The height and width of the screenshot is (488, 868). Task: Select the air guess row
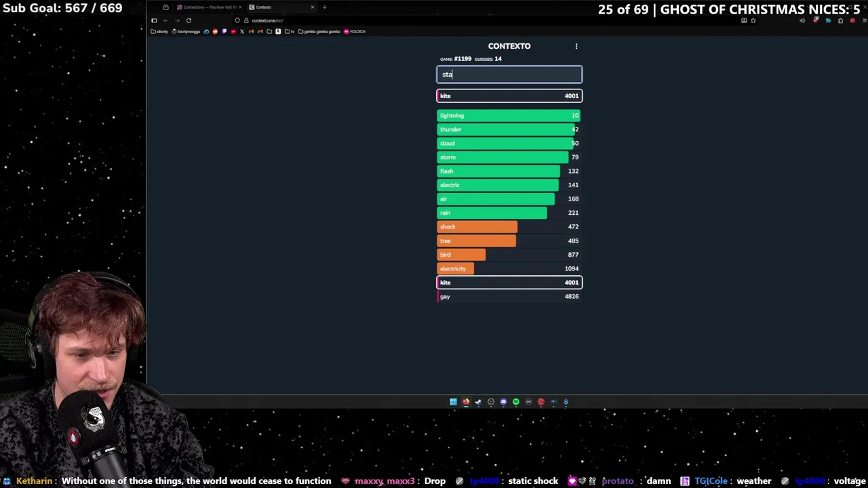(509, 199)
